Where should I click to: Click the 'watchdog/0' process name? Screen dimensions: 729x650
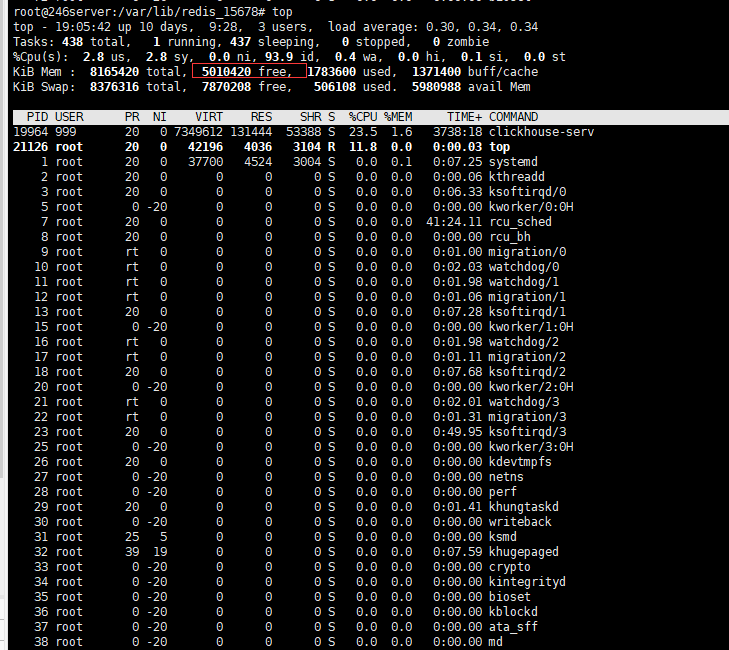point(524,267)
